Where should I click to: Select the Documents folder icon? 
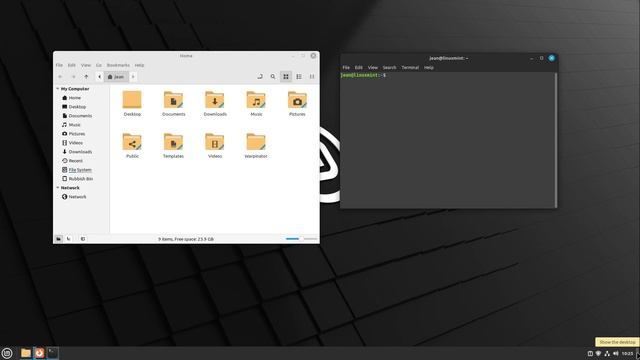tap(173, 100)
